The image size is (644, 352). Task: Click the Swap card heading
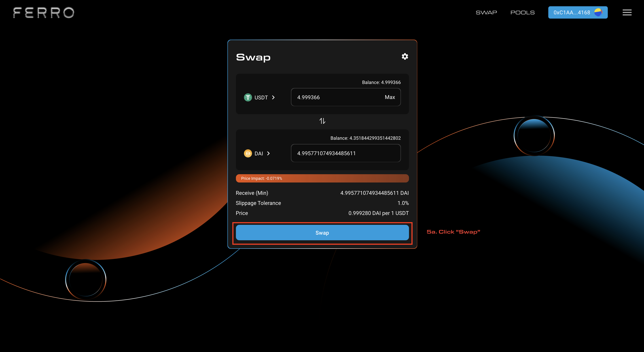(253, 57)
